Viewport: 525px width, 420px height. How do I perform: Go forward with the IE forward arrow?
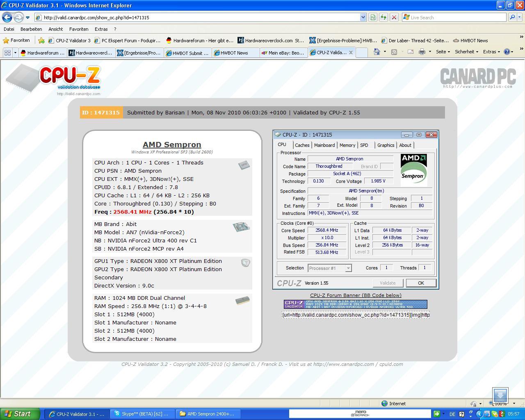(18, 17)
